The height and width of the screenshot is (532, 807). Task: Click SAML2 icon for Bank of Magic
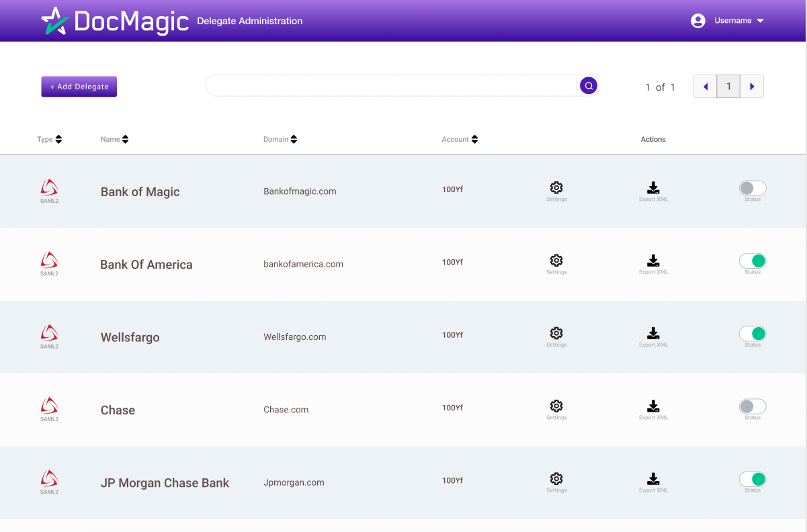coord(49,187)
